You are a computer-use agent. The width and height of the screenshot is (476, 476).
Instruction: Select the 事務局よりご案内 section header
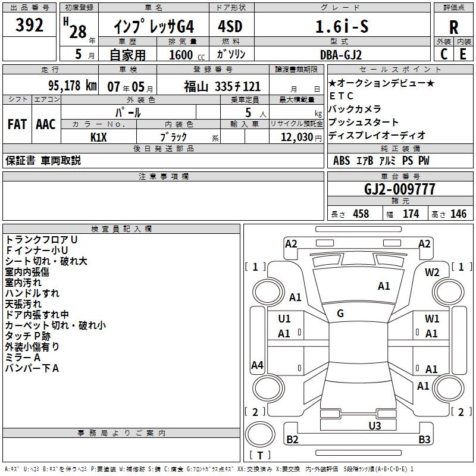[x=121, y=433]
